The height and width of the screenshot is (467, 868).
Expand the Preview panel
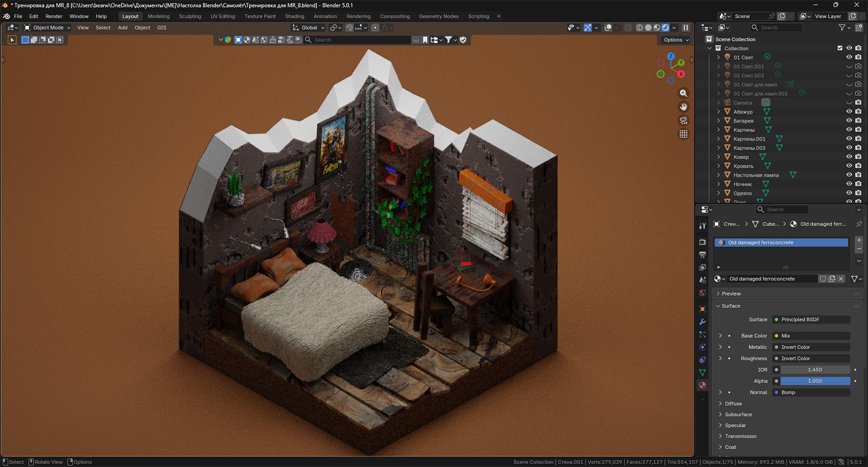tap(731, 294)
